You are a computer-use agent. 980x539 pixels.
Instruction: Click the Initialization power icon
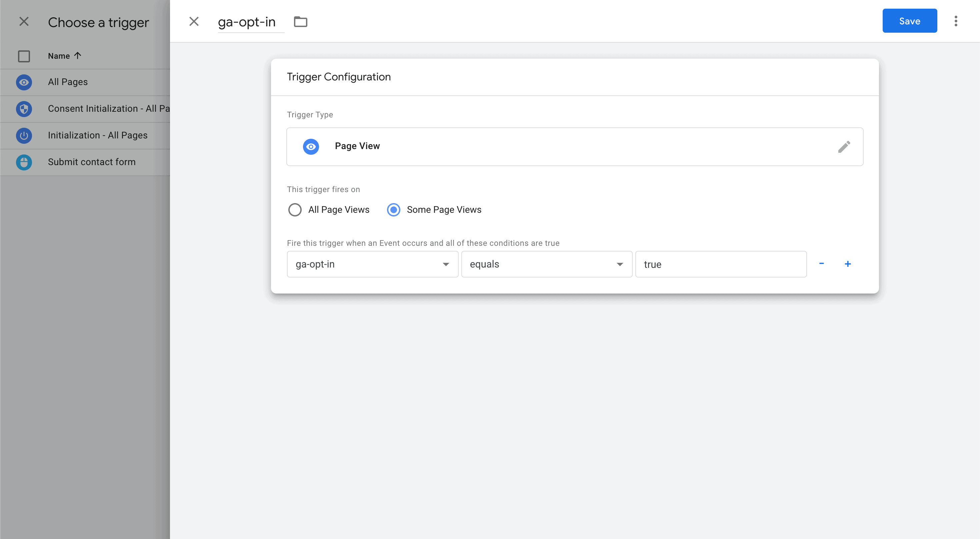click(24, 135)
